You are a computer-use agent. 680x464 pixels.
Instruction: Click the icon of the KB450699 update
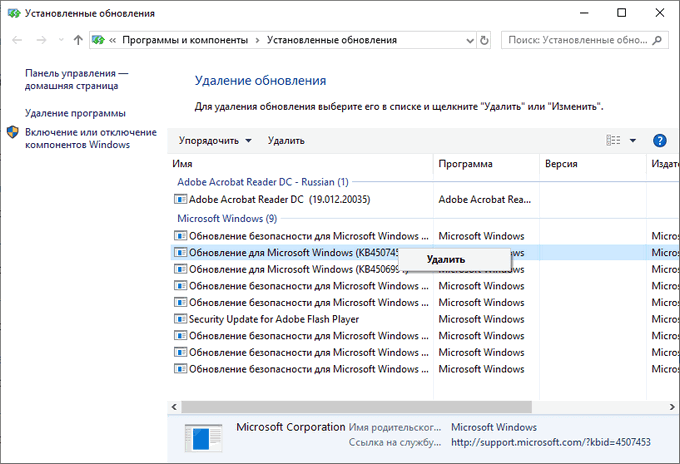pyautogui.click(x=180, y=269)
